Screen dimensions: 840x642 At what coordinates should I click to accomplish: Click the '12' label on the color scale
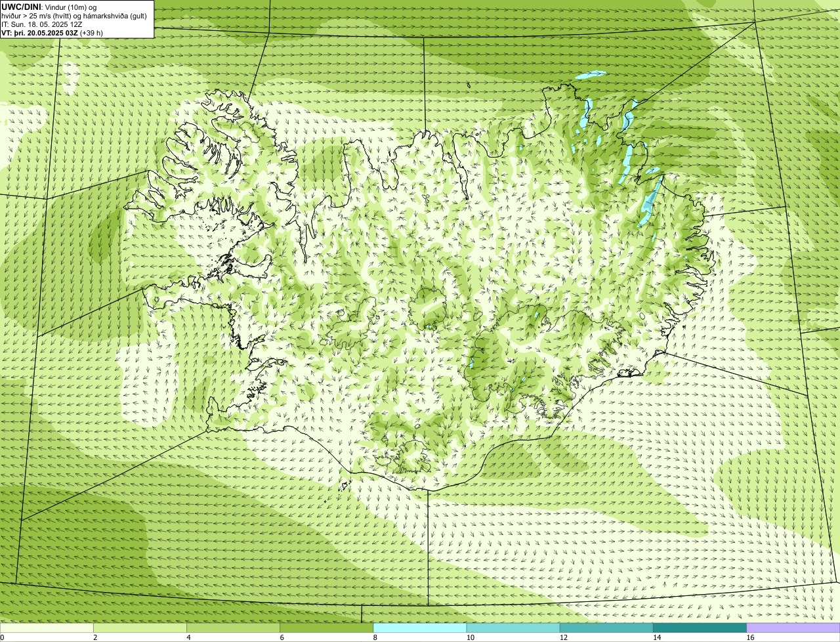(563, 637)
